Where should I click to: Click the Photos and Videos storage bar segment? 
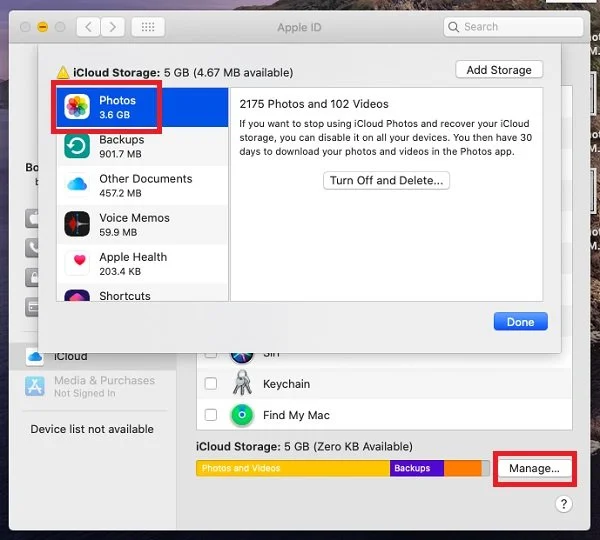(x=293, y=468)
